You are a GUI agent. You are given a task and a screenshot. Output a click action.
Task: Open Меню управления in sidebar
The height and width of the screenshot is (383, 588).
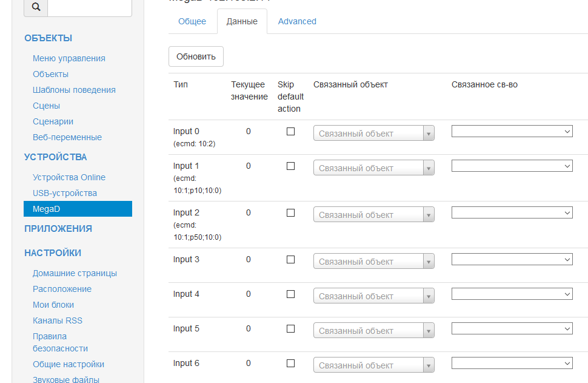(69, 58)
